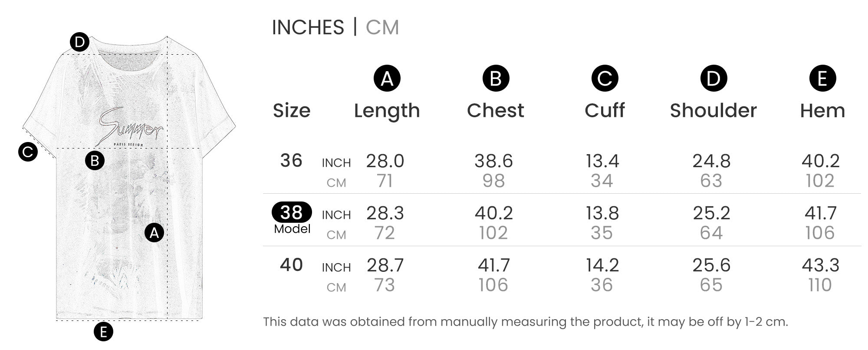Click the D marker at the shirt shoulder

pyautogui.click(x=79, y=43)
